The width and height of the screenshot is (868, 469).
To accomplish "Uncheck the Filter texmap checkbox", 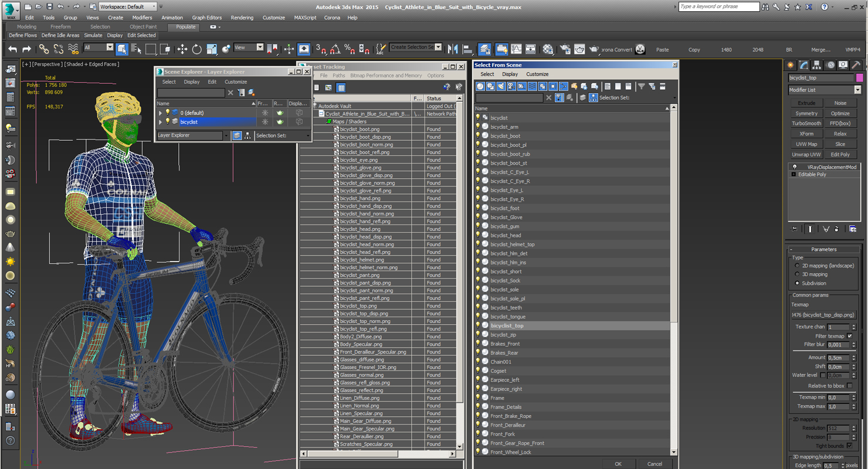I will pyautogui.click(x=849, y=336).
